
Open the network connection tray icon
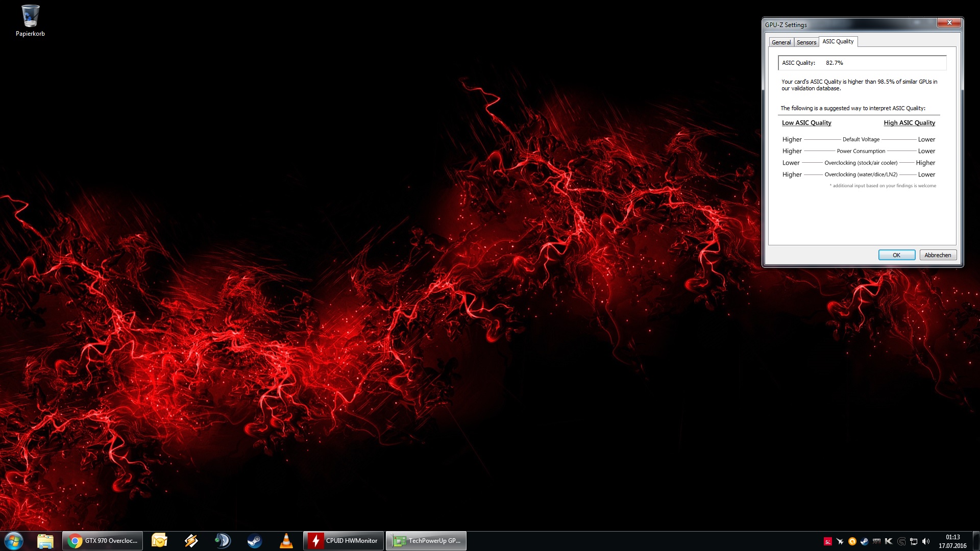(914, 541)
